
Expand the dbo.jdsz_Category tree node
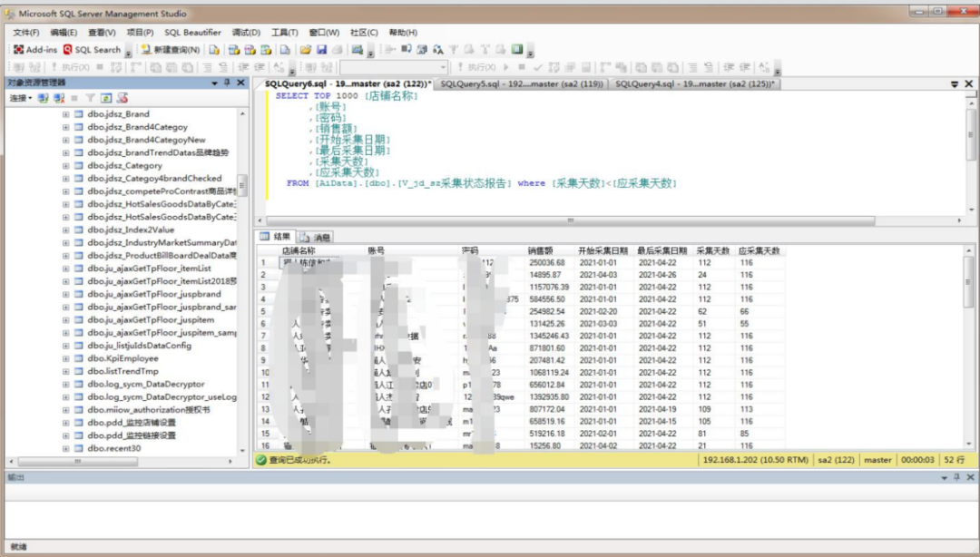click(65, 166)
